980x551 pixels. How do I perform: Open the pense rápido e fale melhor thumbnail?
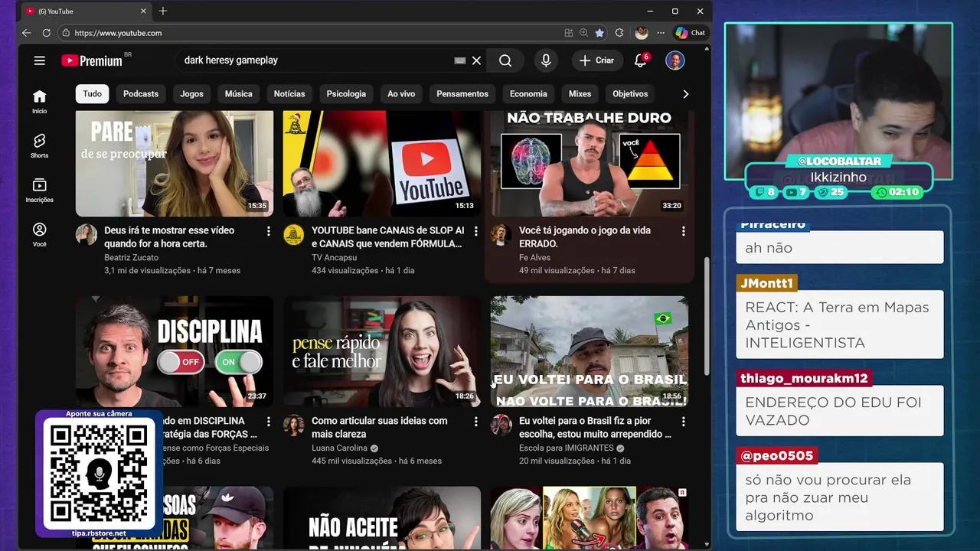(x=382, y=351)
